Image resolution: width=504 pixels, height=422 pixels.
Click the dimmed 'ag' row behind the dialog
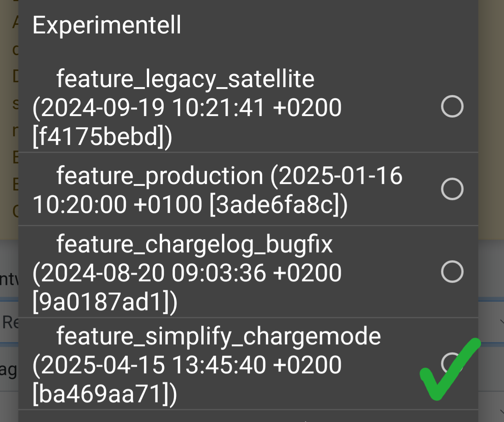(x=9, y=370)
